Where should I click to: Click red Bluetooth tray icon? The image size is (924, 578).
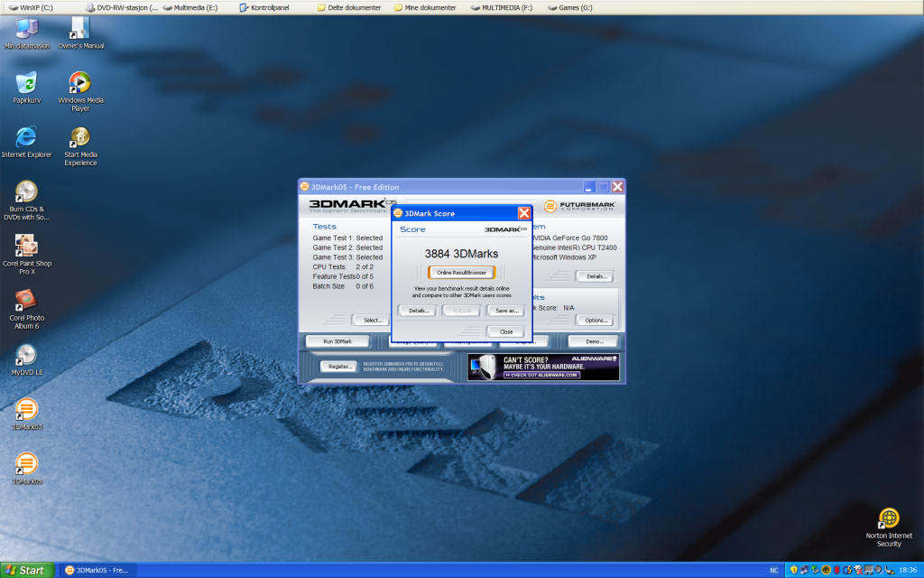pos(836,570)
